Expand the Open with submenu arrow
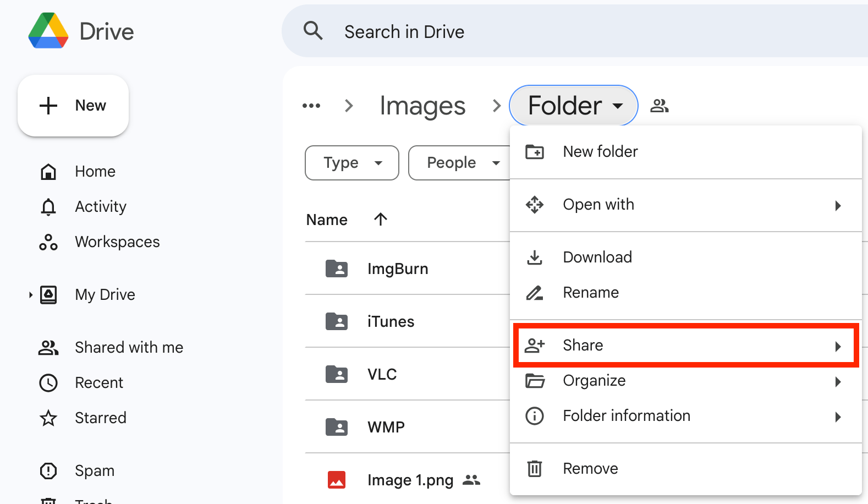This screenshot has height=504, width=868. click(838, 206)
